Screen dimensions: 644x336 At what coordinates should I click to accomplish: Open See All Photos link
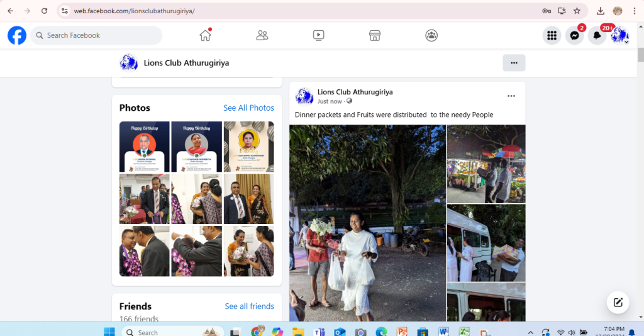point(248,108)
